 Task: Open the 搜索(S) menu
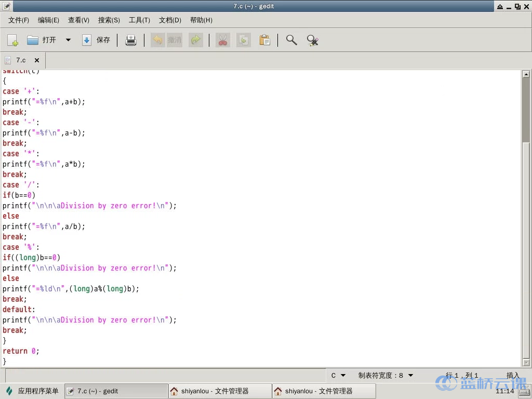pyautogui.click(x=109, y=20)
